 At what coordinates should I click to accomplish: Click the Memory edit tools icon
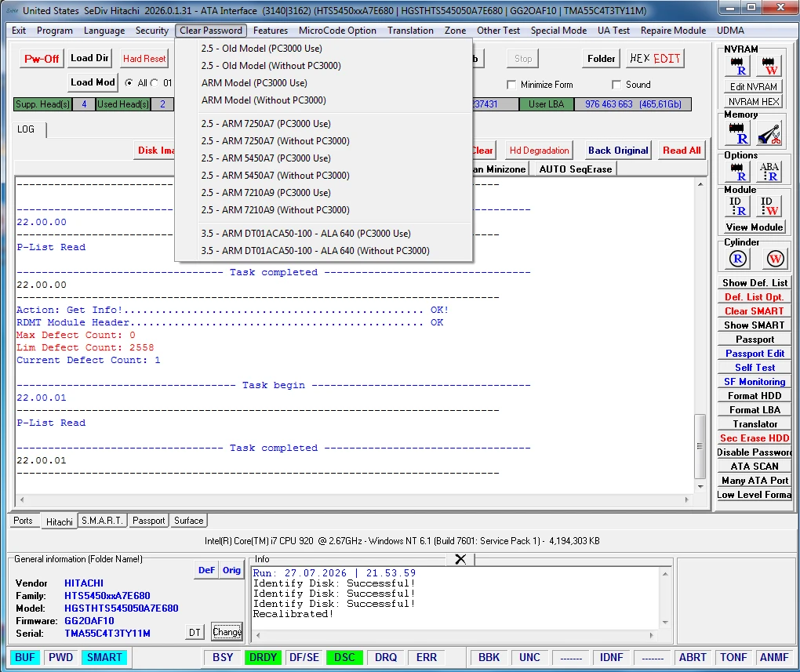[769, 133]
